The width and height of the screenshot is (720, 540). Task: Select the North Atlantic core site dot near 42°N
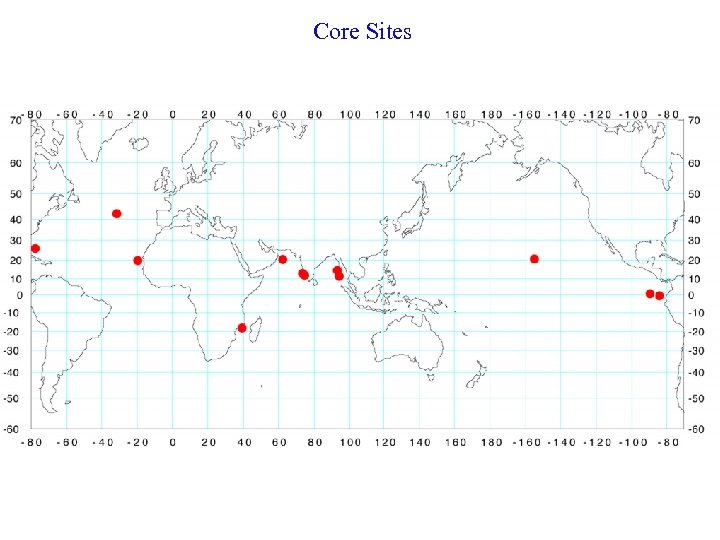[x=117, y=214]
